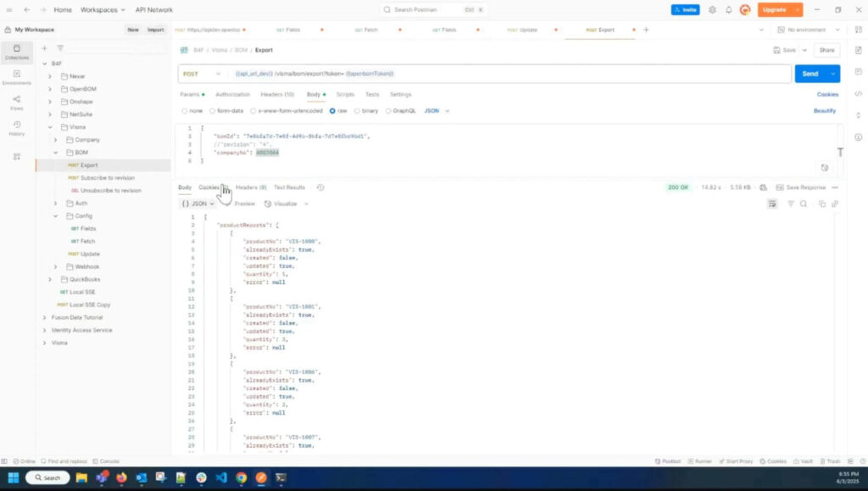The image size is (868, 491).
Task: Click the Save Response button
Action: [800, 187]
